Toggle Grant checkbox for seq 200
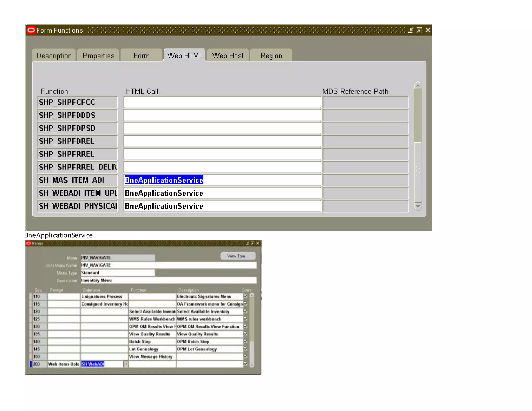The width and height of the screenshot is (532, 411). [245, 364]
